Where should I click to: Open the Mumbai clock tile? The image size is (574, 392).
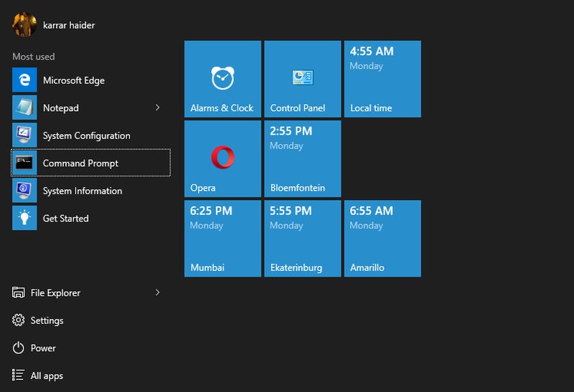pos(222,239)
